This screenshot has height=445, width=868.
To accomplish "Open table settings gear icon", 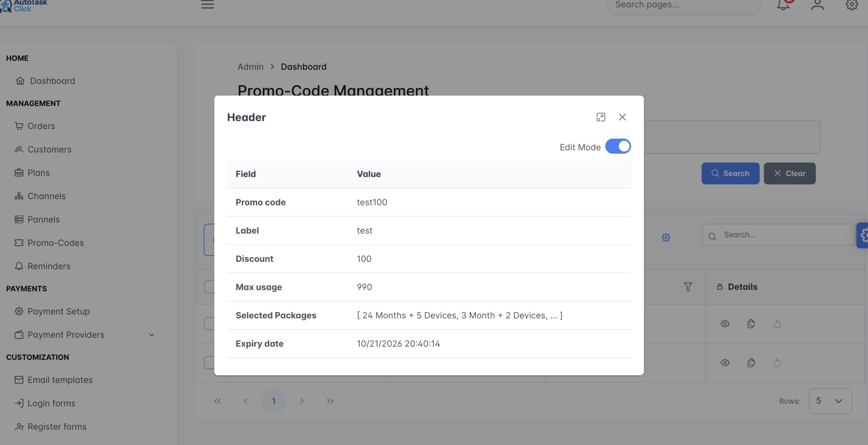I will point(666,238).
